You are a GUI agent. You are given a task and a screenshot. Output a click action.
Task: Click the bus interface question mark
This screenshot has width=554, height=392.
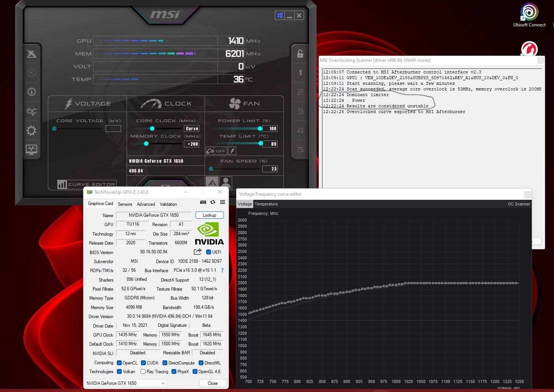pos(222,270)
